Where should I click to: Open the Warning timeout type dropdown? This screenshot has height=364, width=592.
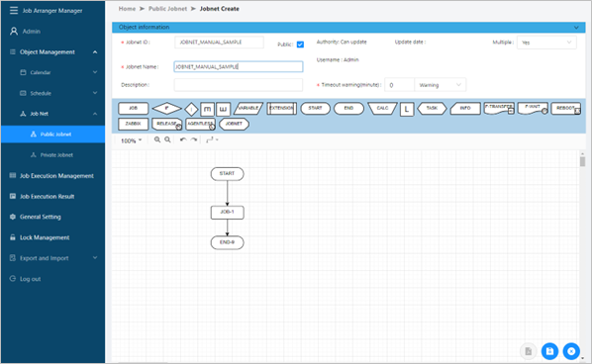pos(441,85)
